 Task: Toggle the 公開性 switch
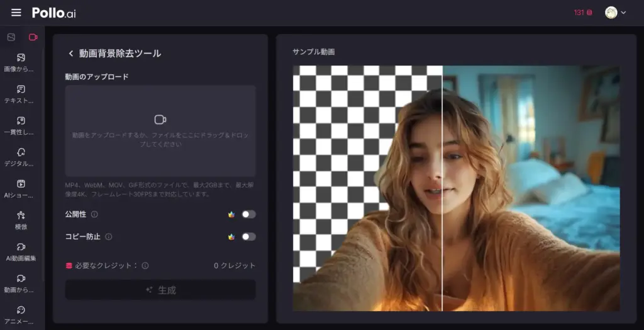click(x=248, y=214)
